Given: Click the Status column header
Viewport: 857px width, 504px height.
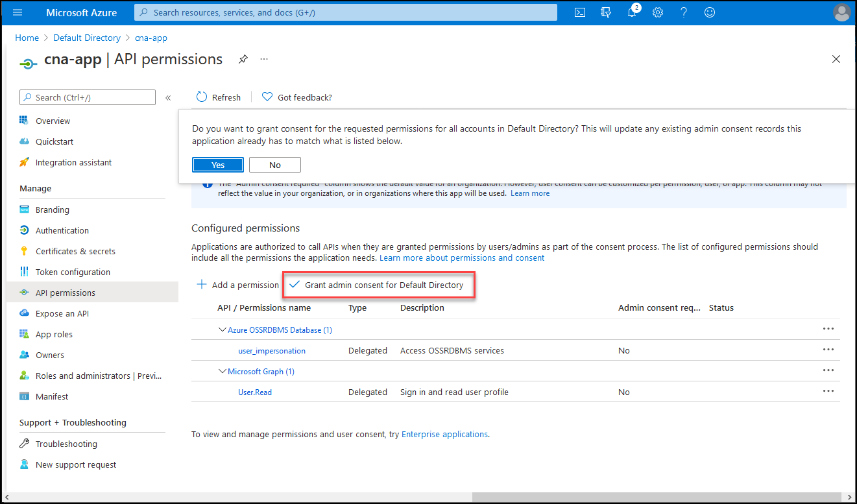Looking at the screenshot, I should pos(721,307).
